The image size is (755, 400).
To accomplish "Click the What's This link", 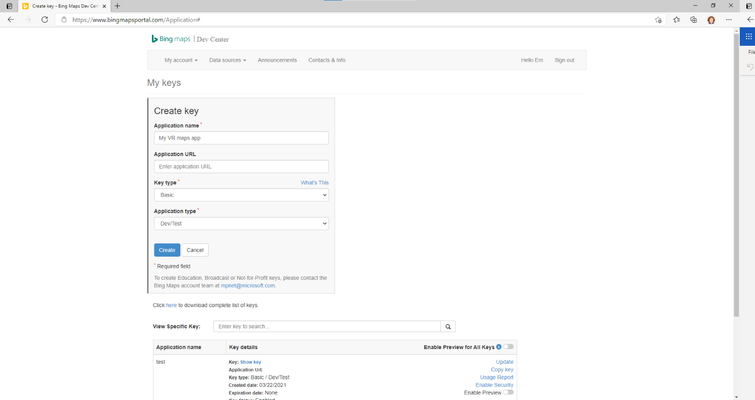I will [314, 182].
